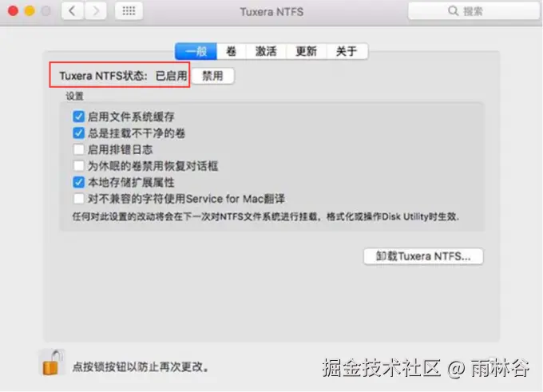Click the search magnifier icon
The image size is (543, 392).
point(453,10)
